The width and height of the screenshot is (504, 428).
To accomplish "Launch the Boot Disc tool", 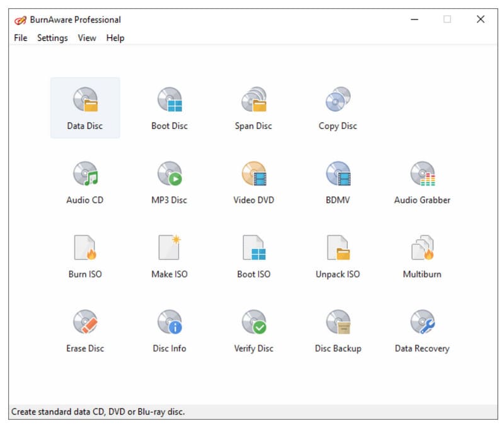I will pyautogui.click(x=169, y=101).
